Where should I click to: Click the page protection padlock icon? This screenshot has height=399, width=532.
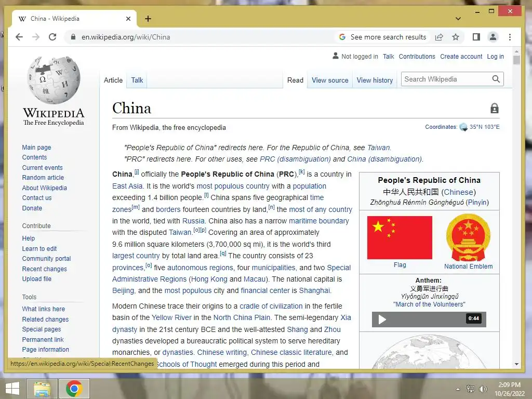495,108
